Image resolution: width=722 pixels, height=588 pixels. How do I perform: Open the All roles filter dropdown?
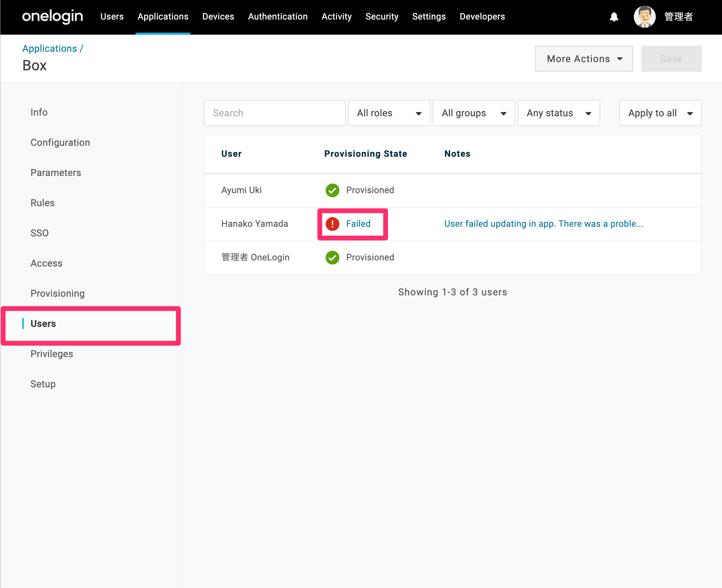coord(389,113)
